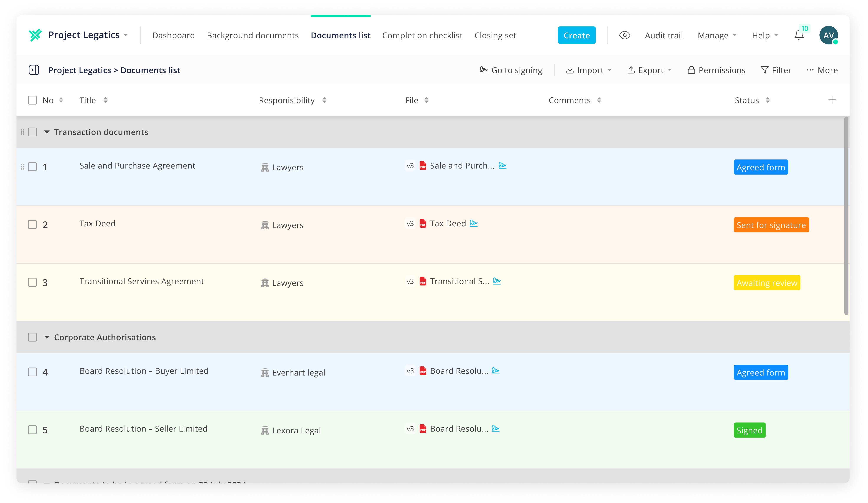Click Go to signing
This screenshot has width=868, height=503.
click(x=511, y=70)
